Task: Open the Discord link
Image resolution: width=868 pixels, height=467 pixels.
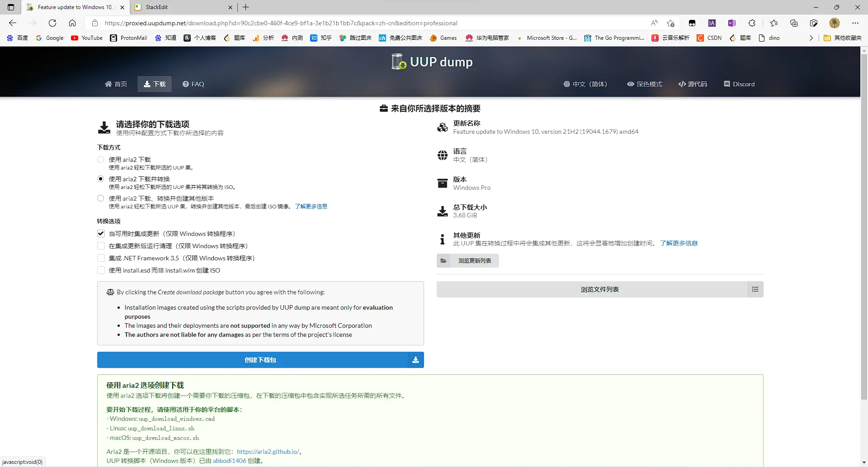Action: (739, 84)
